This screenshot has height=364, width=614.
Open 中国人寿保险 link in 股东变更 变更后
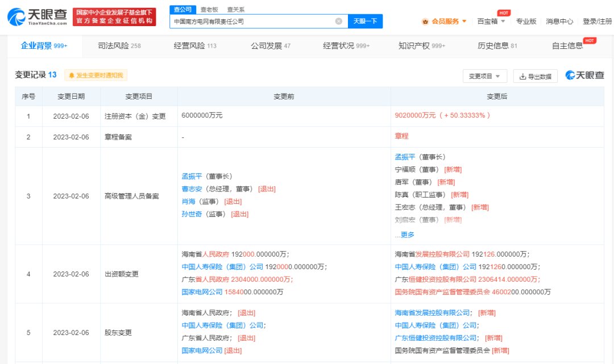pyautogui.click(x=435, y=325)
